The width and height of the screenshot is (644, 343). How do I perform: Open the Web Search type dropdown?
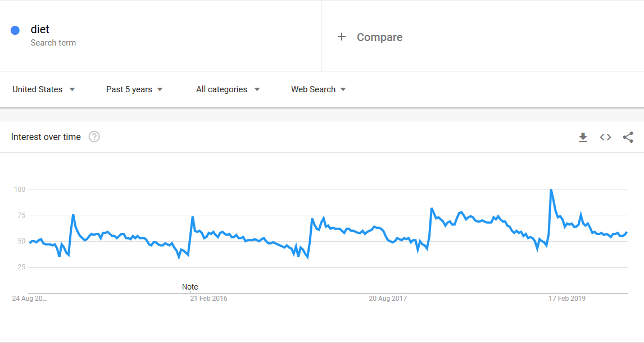pos(318,89)
